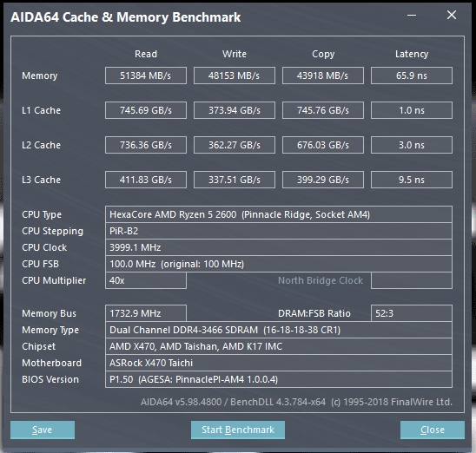476x453 pixels.
Task: Click the CPU Clock label
Action: [x=44, y=247]
